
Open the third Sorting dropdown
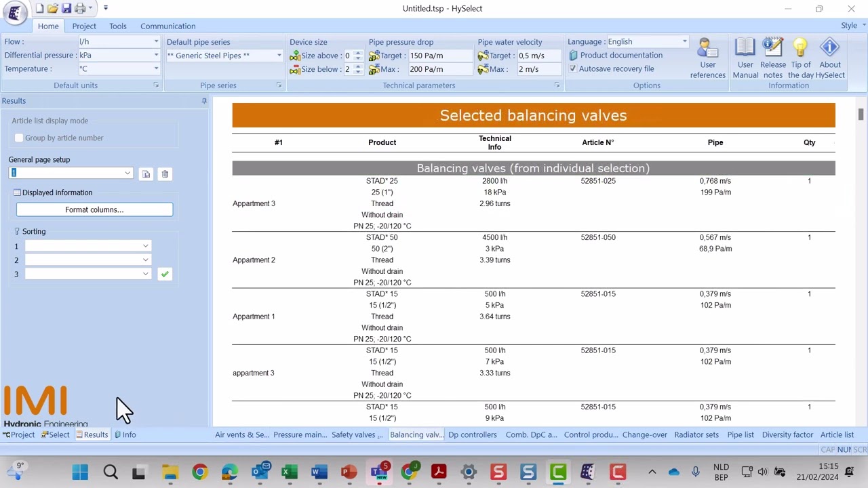[x=145, y=274]
